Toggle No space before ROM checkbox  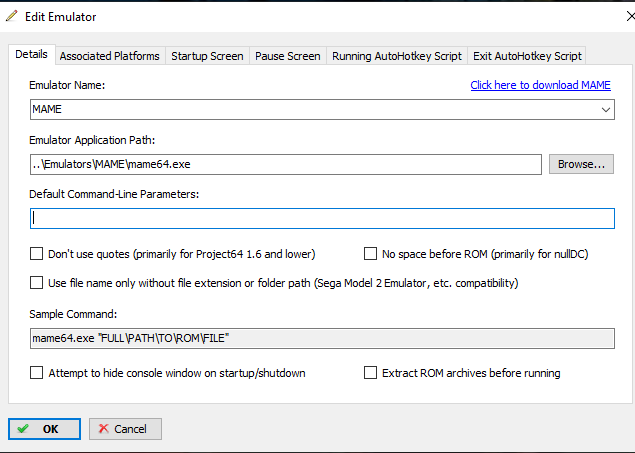pyautogui.click(x=371, y=254)
